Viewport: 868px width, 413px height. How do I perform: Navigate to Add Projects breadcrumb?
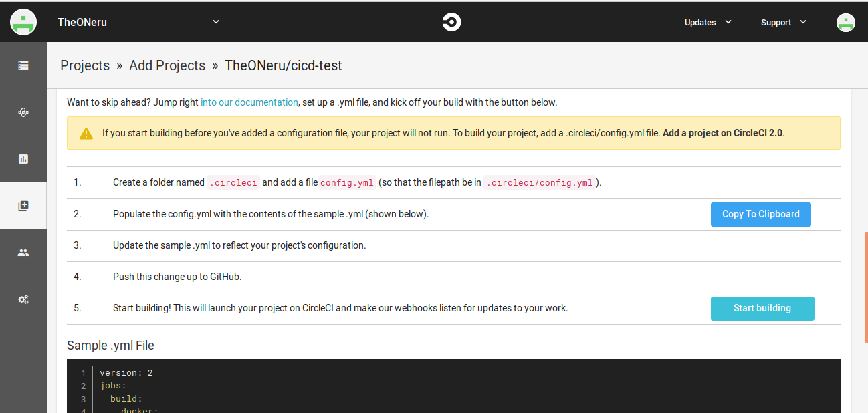click(x=167, y=65)
